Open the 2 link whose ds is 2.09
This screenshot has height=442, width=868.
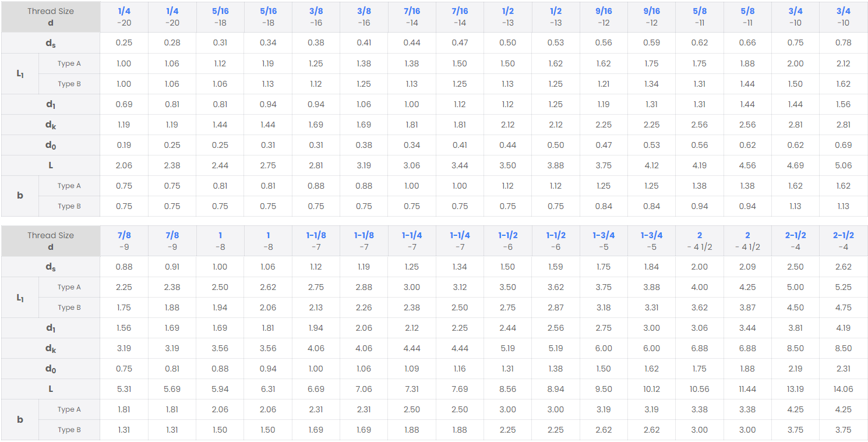pos(747,235)
